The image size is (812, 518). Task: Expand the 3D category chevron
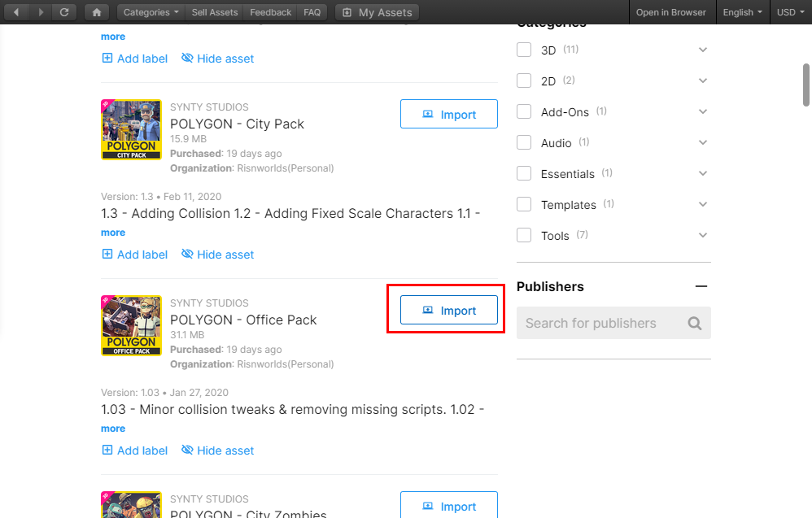point(703,50)
